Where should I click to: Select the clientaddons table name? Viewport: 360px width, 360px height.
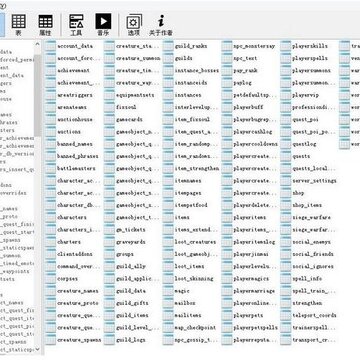click(75, 254)
